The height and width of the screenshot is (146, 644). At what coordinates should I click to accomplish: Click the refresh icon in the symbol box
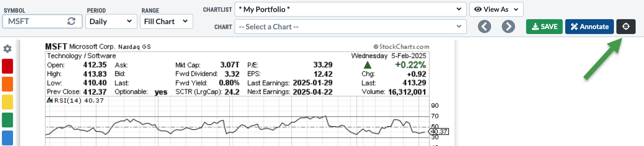(71, 21)
